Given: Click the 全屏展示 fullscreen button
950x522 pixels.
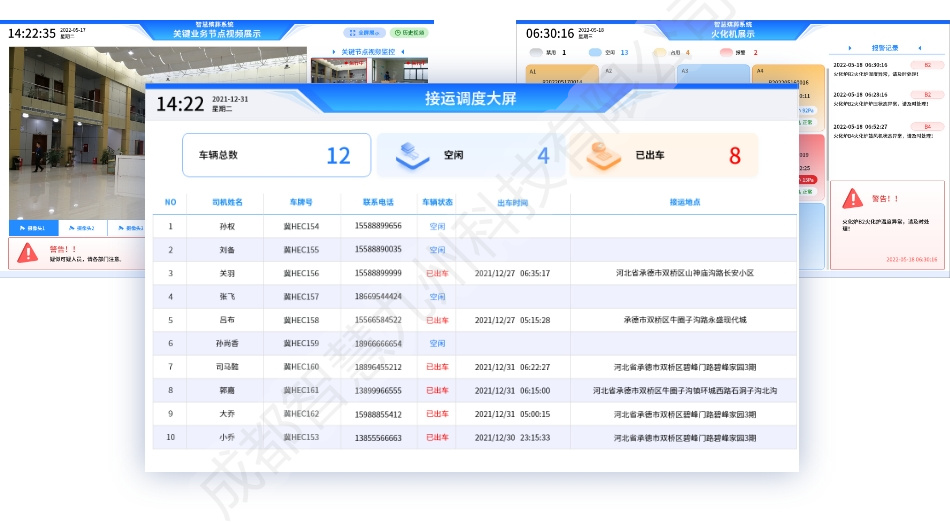Looking at the screenshot, I should pos(364,33).
